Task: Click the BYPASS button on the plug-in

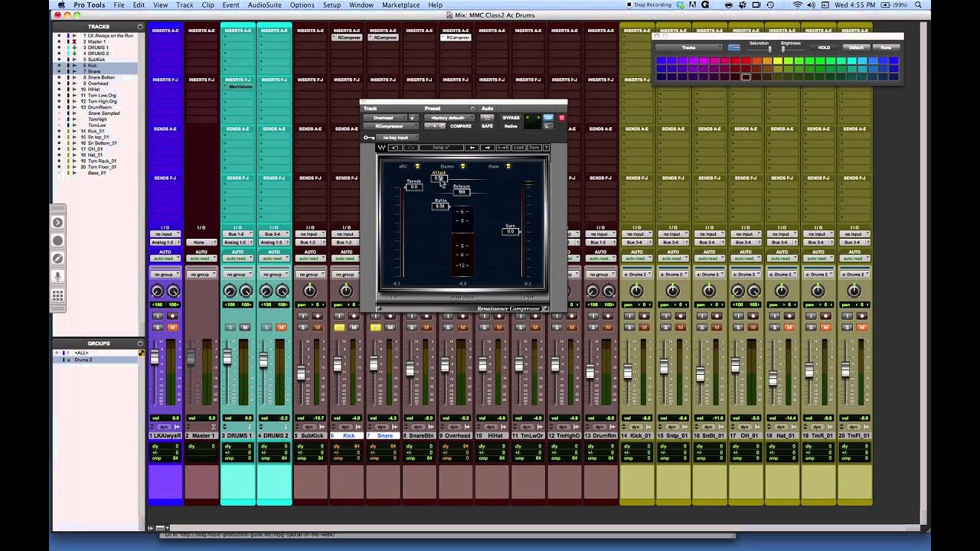Action: point(511,118)
